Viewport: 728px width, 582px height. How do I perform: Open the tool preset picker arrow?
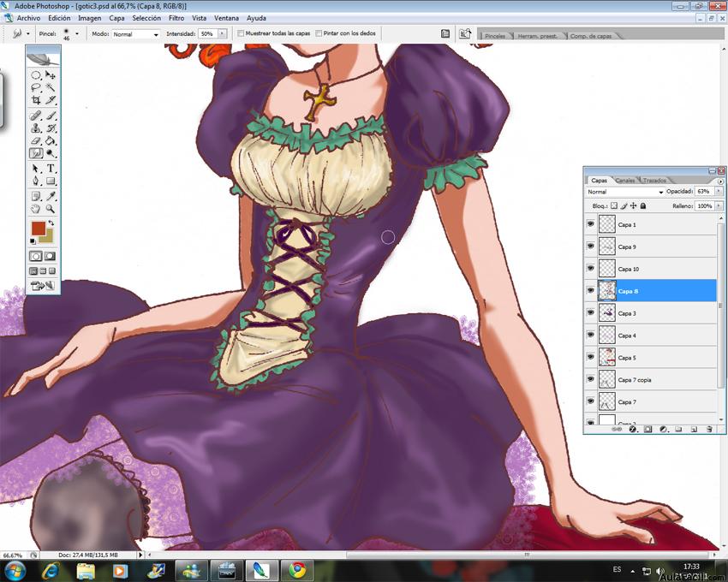(28, 33)
